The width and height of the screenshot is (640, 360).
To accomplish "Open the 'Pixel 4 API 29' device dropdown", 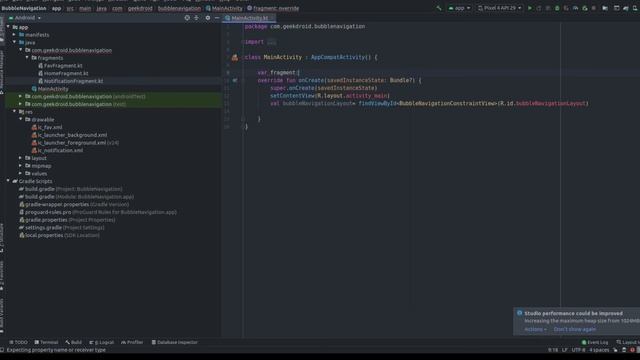I will click(x=499, y=8).
